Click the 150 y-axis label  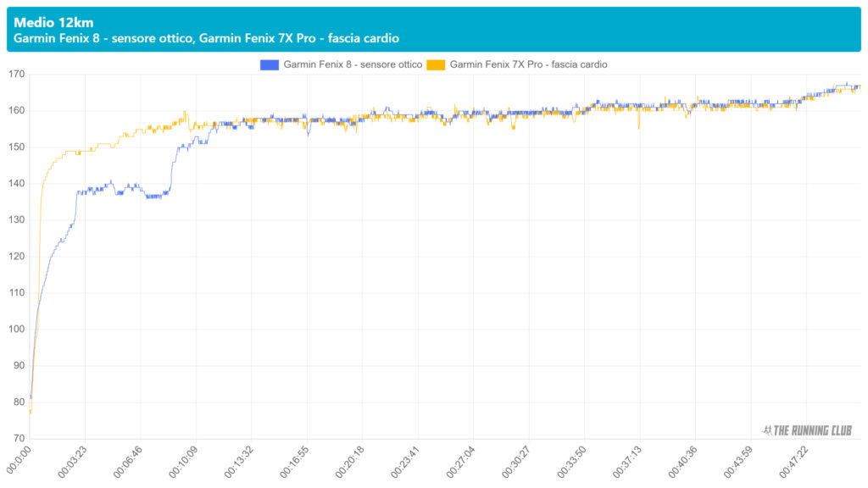coord(17,147)
